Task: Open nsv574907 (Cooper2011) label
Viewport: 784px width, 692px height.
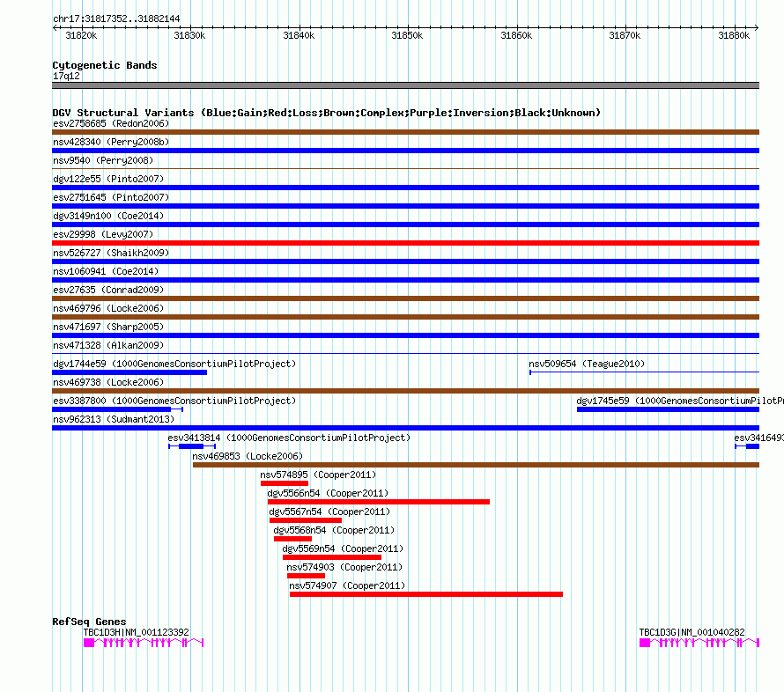Action: click(347, 585)
